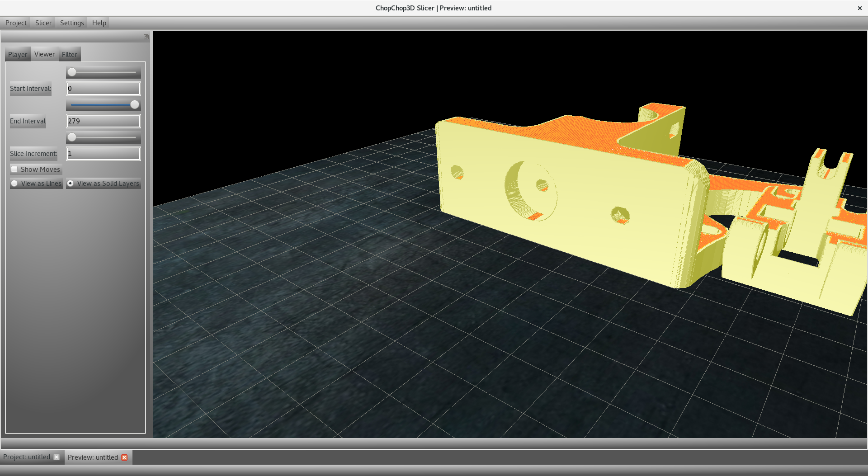This screenshot has height=476, width=868.
Task: Close the Project: untitled tab
Action: tap(57, 457)
